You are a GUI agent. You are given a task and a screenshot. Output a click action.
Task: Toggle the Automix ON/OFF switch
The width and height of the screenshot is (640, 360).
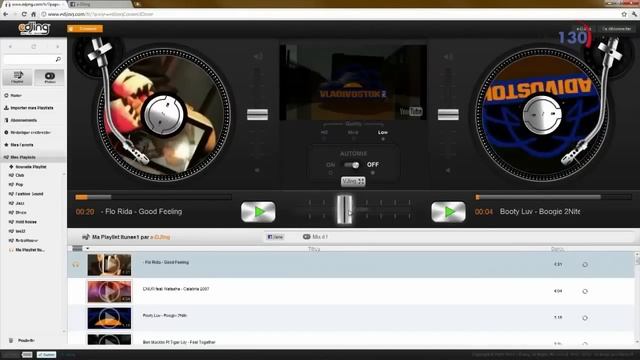pyautogui.click(x=351, y=165)
